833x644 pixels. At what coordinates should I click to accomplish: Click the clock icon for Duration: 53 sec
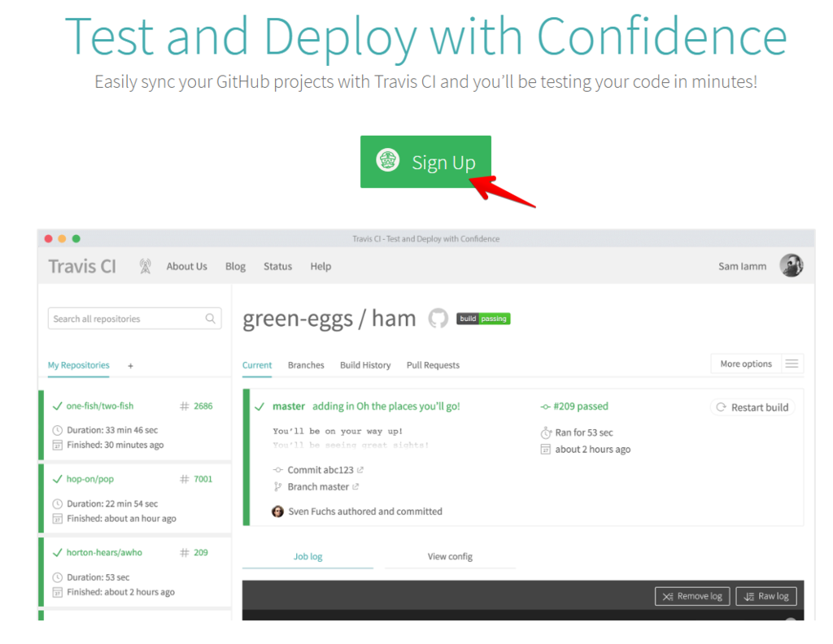tap(58, 577)
